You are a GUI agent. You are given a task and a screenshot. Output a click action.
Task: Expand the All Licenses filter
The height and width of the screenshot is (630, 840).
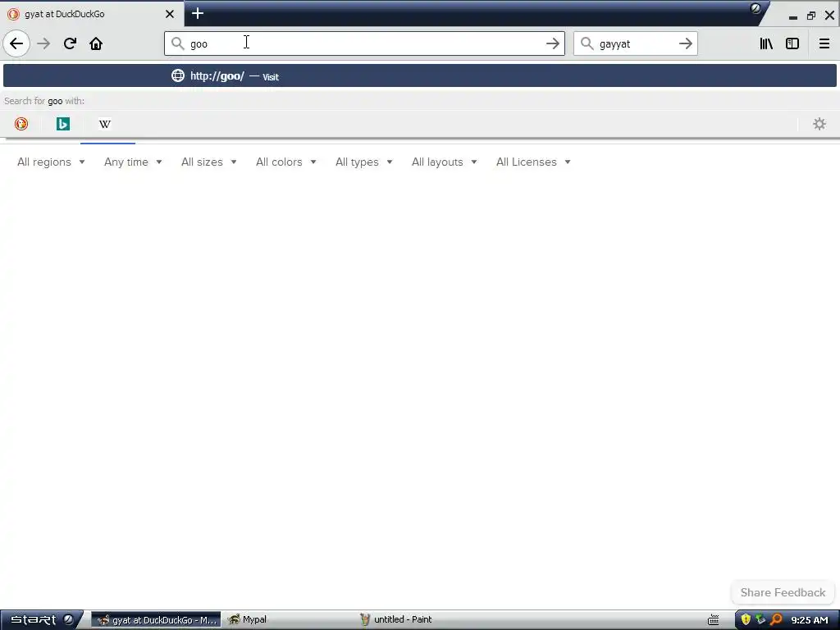click(533, 162)
